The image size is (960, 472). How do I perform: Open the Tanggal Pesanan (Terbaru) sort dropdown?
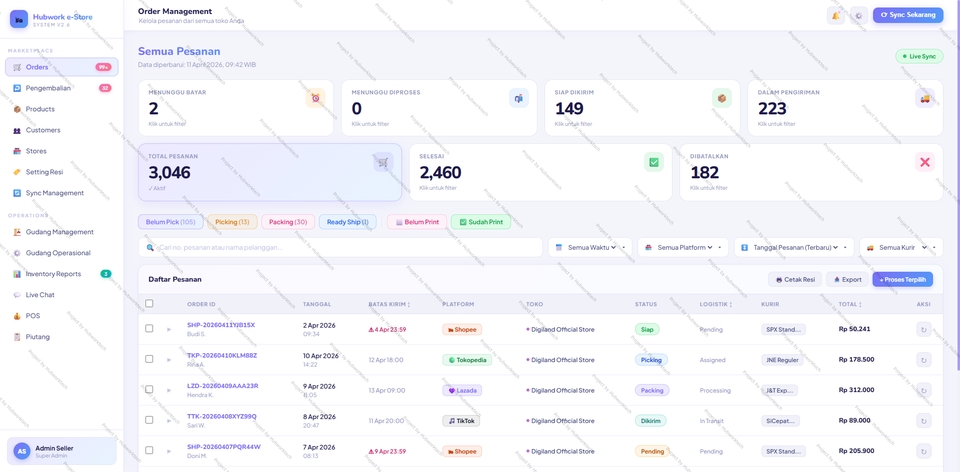pyautogui.click(x=794, y=247)
